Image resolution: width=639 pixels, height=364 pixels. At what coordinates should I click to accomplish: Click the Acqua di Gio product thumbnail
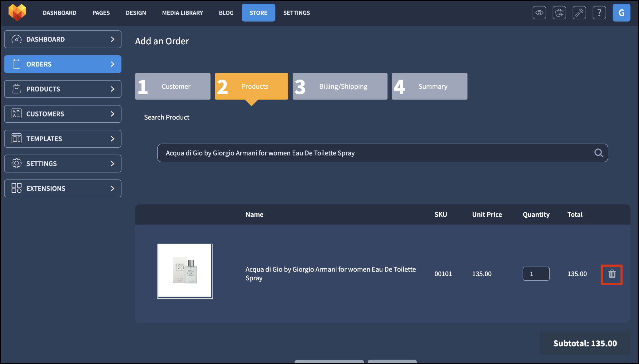coord(185,271)
